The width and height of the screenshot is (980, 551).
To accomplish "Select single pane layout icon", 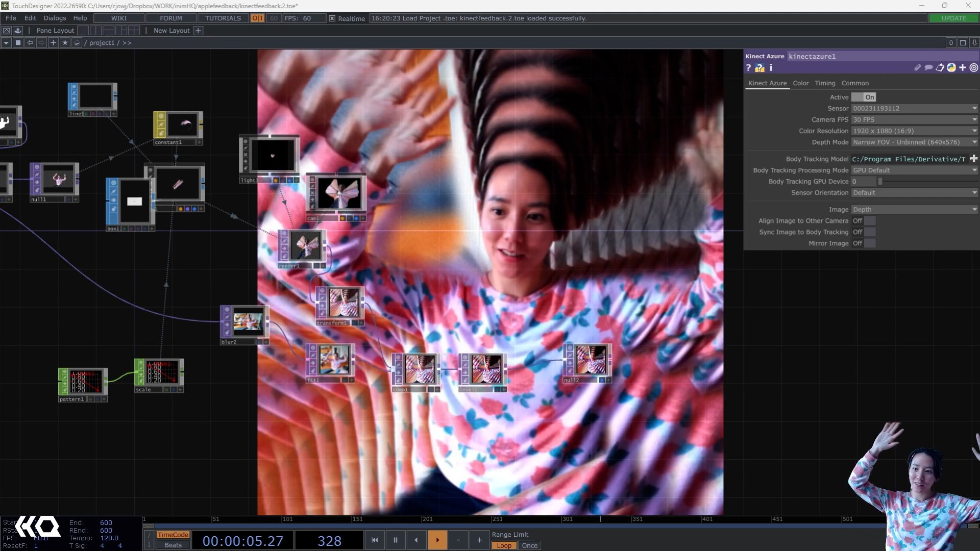I will click(83, 31).
